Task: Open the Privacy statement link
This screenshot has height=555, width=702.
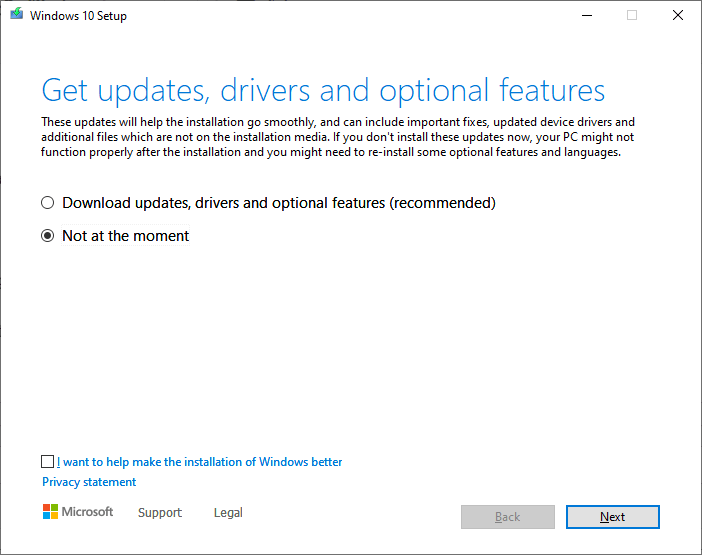Action: tap(89, 482)
